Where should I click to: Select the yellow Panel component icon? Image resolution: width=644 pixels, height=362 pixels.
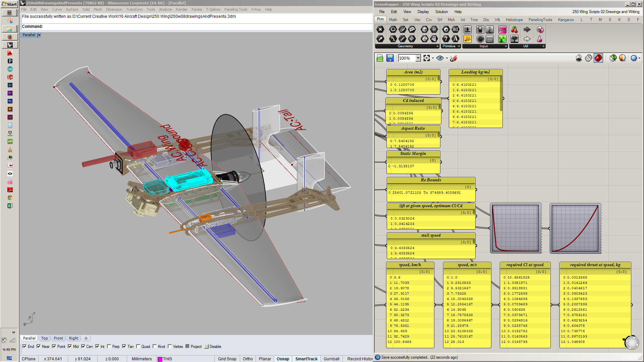pyautogui.click(x=467, y=39)
